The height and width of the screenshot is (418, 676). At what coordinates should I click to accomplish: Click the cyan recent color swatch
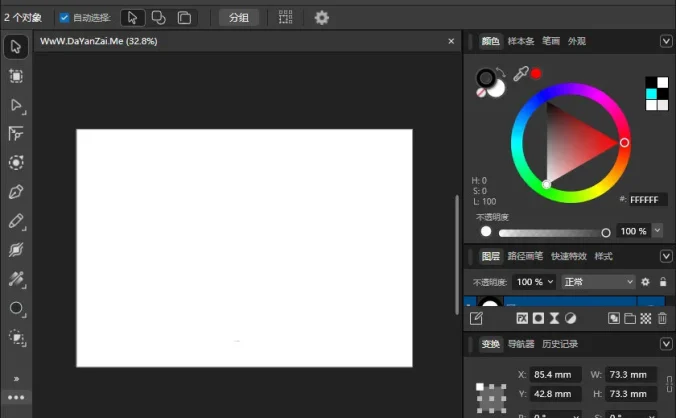(651, 94)
